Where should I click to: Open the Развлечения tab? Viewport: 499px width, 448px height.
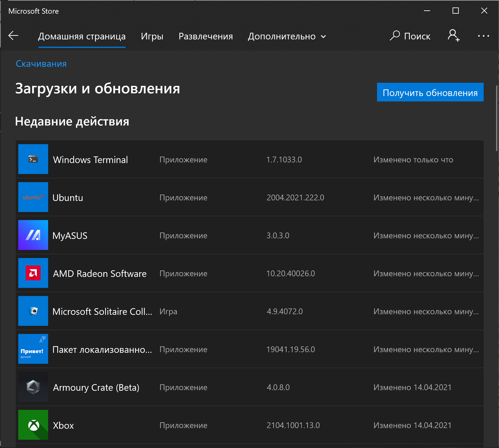(x=206, y=37)
